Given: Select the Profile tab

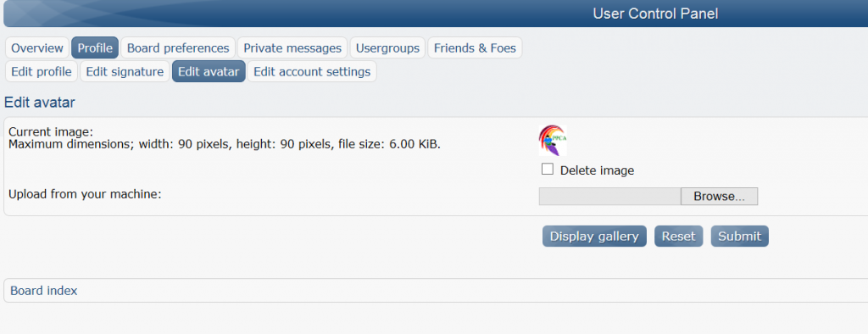Looking at the screenshot, I should [x=95, y=48].
